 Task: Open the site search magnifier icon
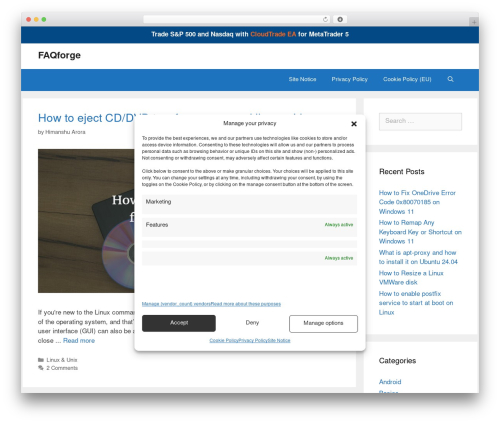[450, 79]
